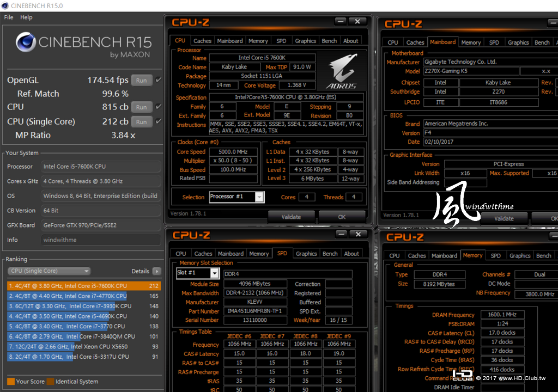Click the Details arrow icon in Ranking
This screenshot has height=392, width=558.
[x=156, y=271]
